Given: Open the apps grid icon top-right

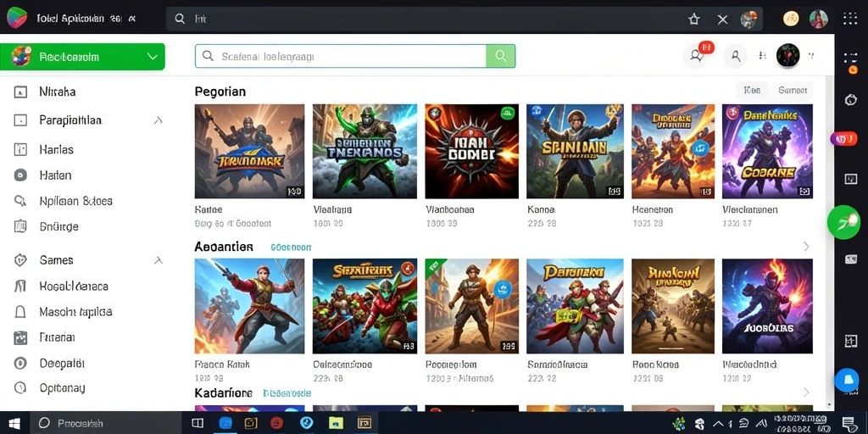Looking at the screenshot, I should [850, 19].
